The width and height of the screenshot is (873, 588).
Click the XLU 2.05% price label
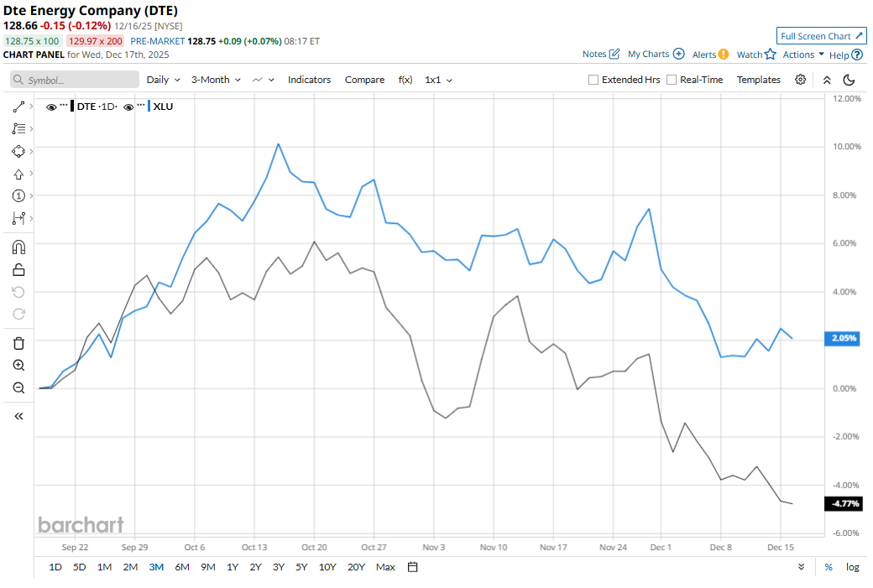tap(843, 338)
